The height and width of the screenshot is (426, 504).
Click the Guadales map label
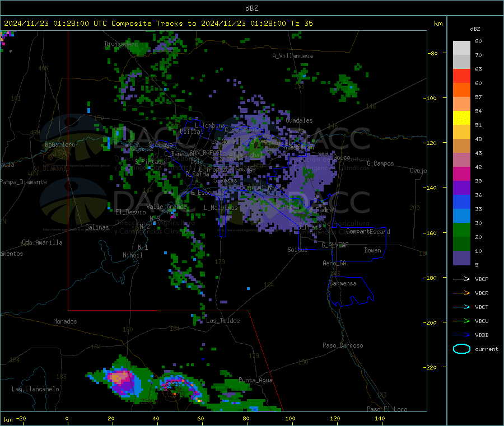[x=299, y=120]
